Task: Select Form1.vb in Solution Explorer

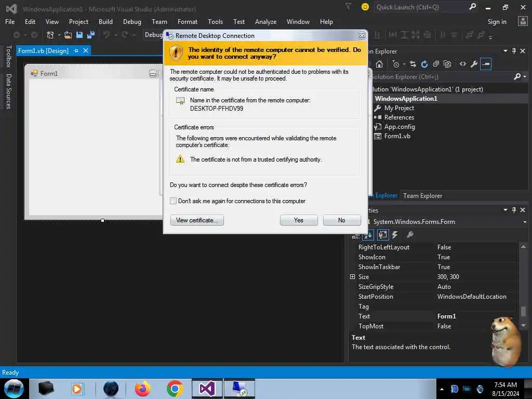Action: point(397,136)
